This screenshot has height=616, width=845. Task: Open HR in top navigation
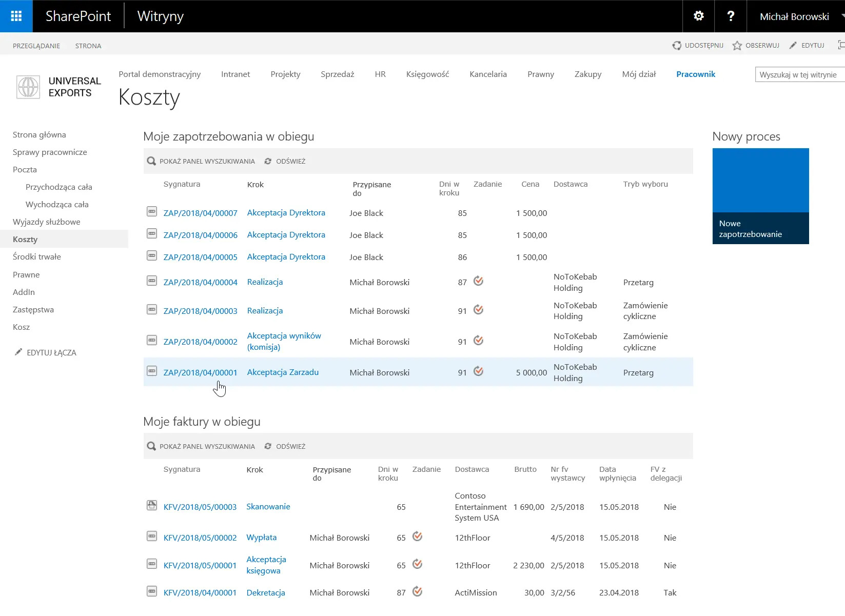380,74
